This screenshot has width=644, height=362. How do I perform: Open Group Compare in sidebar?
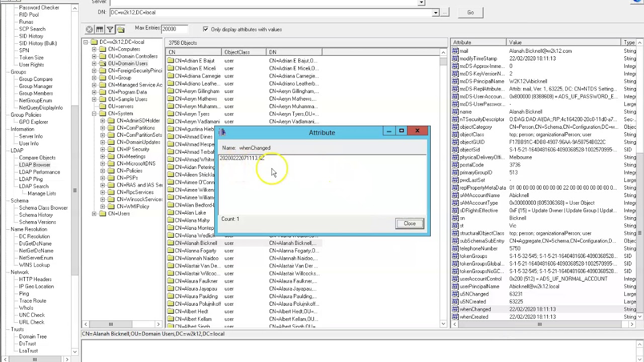(x=36, y=79)
